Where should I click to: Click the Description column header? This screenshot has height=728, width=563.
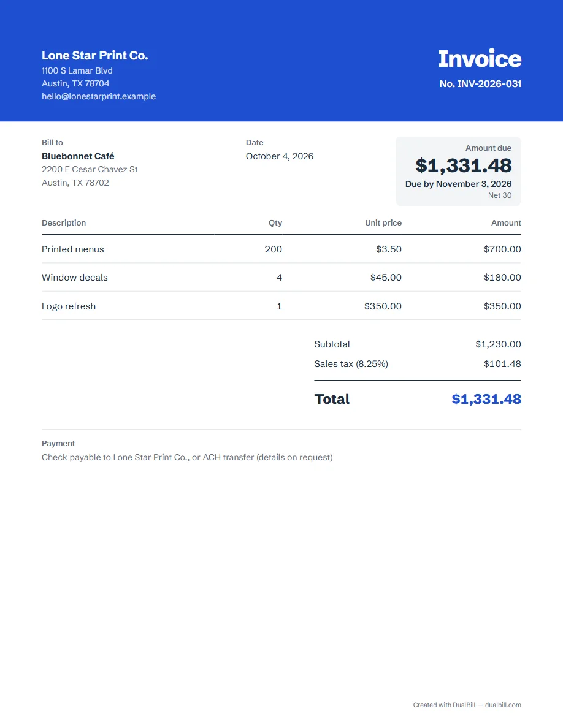(x=64, y=223)
